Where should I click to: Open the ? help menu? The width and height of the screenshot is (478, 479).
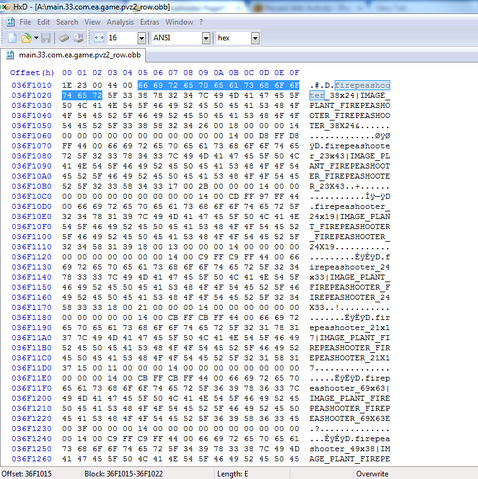pyautogui.click(x=201, y=22)
